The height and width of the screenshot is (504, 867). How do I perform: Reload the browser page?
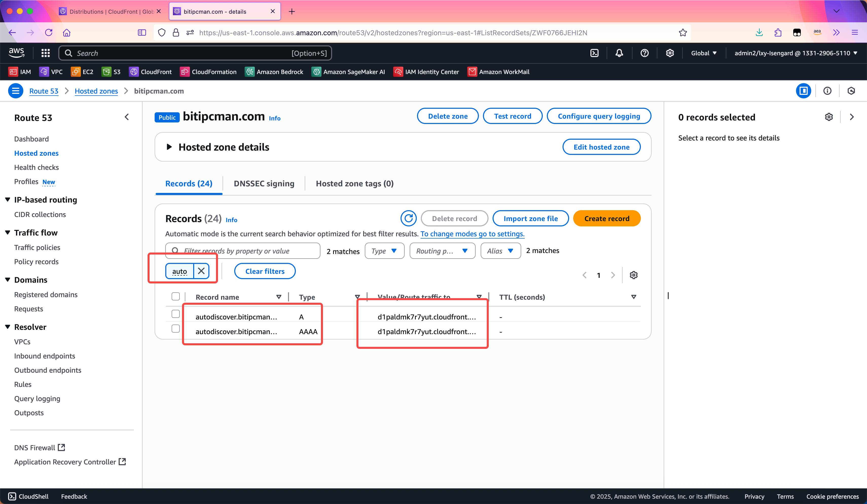coord(48,33)
